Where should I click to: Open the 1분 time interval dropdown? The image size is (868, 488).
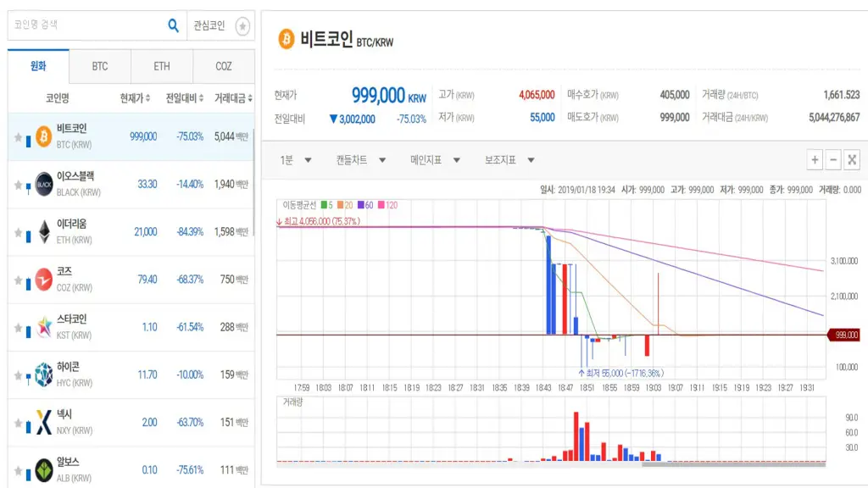pos(296,160)
